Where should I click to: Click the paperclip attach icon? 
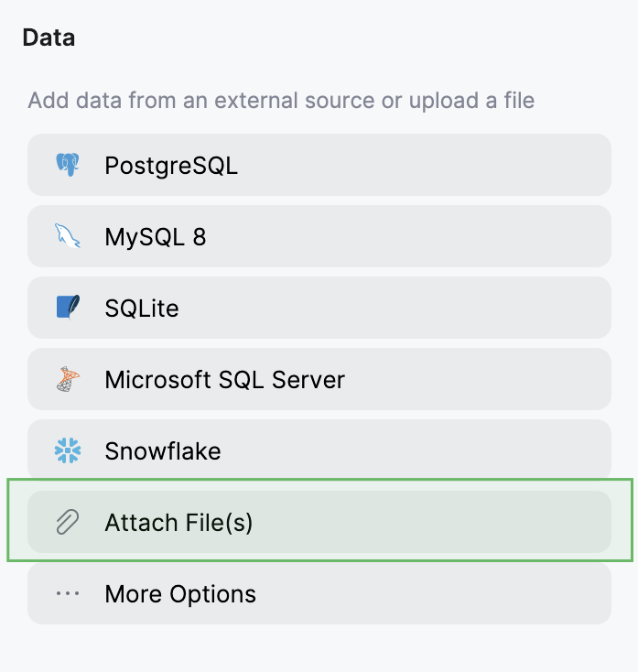click(x=68, y=522)
